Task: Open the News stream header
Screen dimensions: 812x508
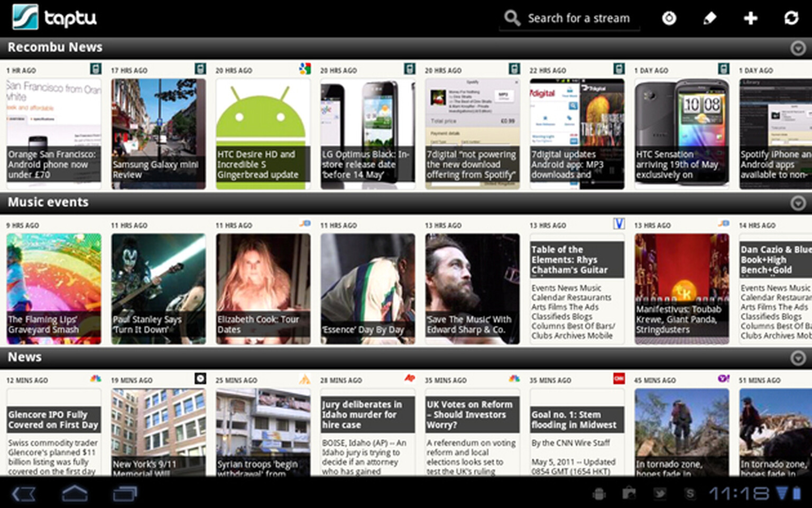Action: click(x=406, y=357)
